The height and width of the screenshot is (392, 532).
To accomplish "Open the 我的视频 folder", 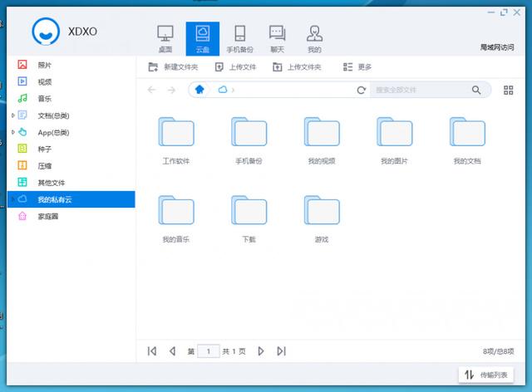I will (x=322, y=140).
